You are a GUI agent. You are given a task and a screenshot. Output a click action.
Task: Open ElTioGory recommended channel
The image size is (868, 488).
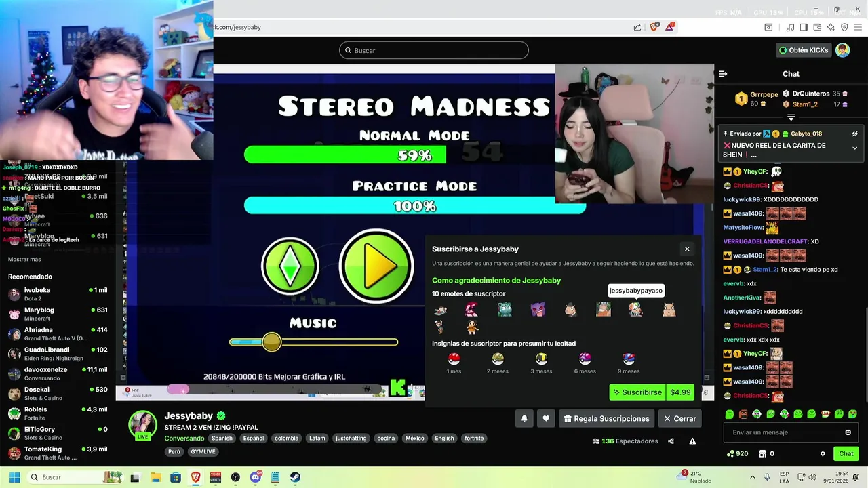coord(58,433)
